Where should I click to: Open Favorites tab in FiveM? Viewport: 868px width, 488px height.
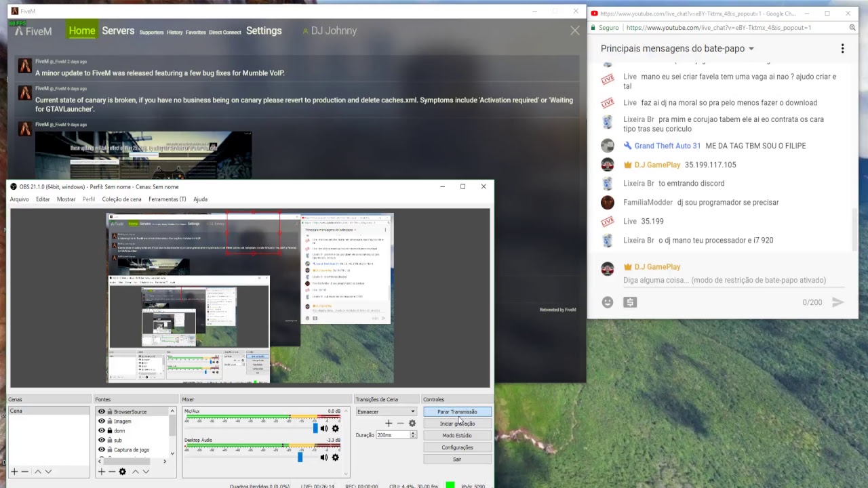click(196, 33)
